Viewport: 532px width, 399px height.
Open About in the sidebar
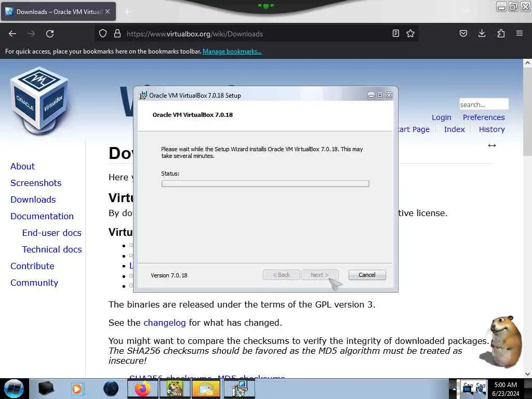22,166
